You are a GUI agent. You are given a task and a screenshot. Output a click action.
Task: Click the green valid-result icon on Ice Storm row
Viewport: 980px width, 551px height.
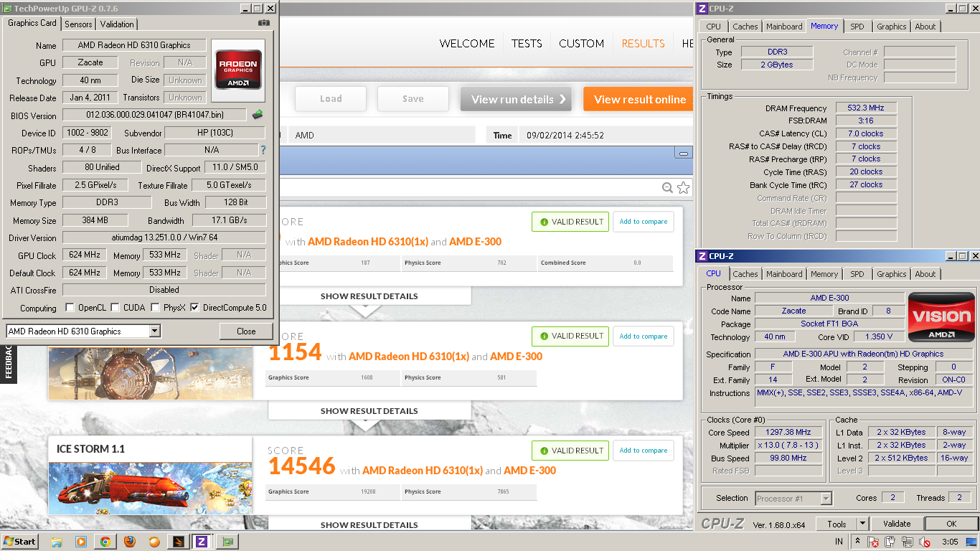(x=545, y=451)
